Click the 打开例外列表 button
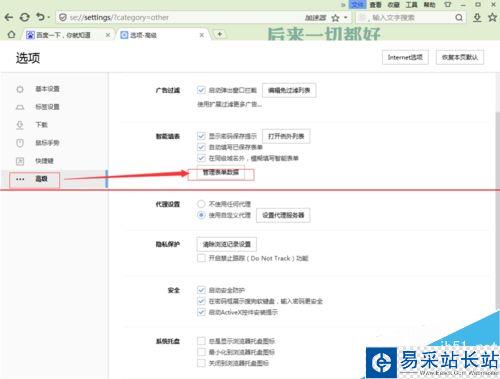 point(286,136)
